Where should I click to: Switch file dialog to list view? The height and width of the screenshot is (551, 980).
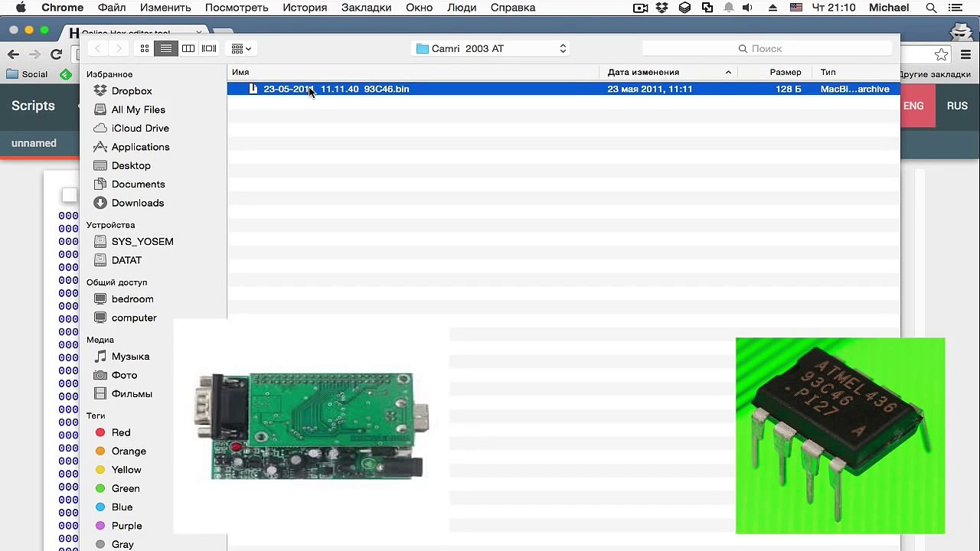165,48
